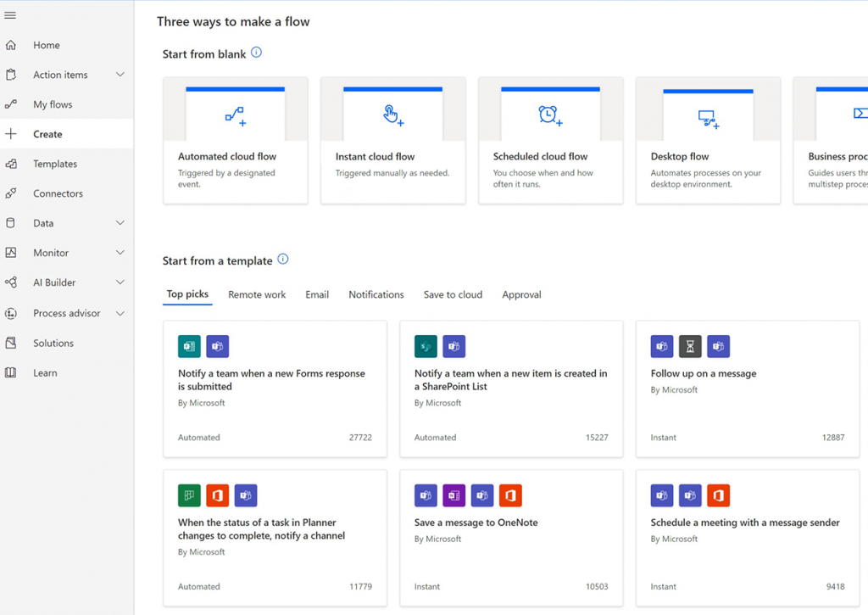Open the hamburger navigation menu
Image resolution: width=868 pixels, height=615 pixels.
(x=10, y=14)
